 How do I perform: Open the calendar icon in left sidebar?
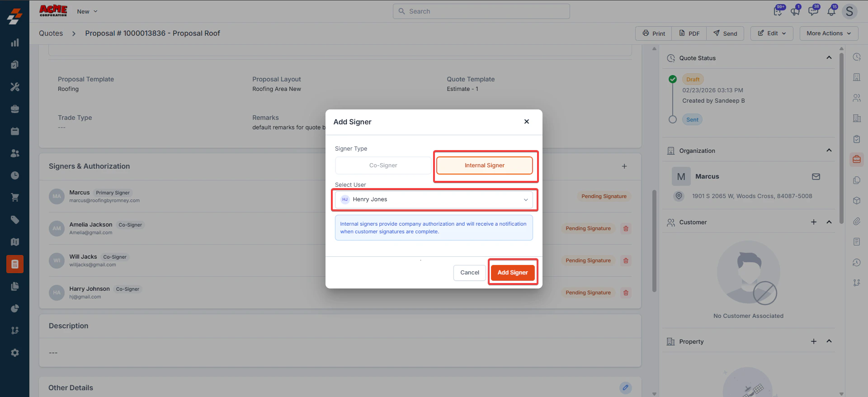click(x=15, y=131)
